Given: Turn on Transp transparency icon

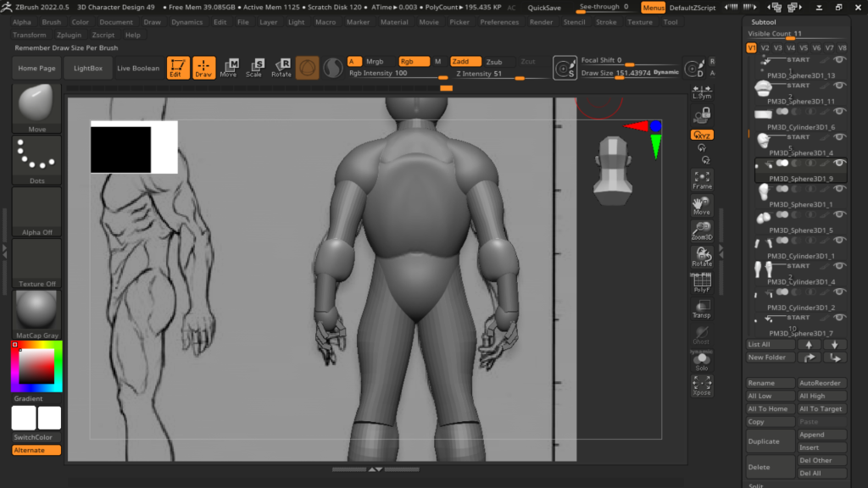Looking at the screenshot, I should [x=702, y=309].
